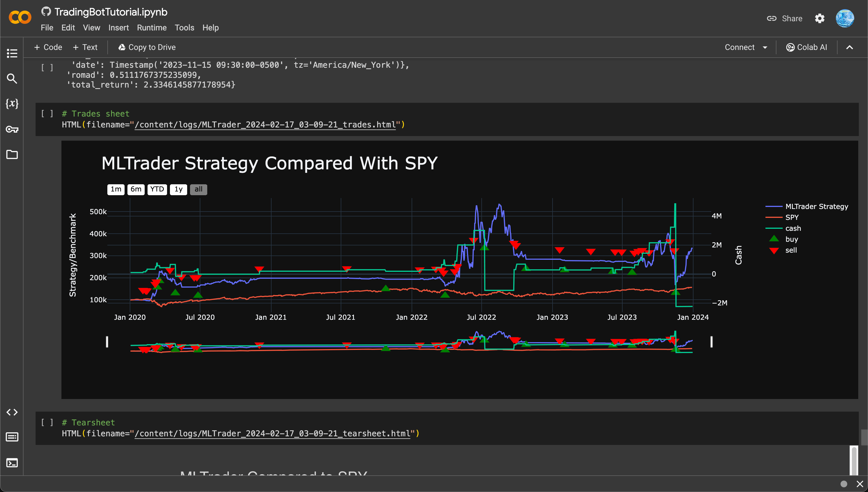Click the GitHub icon beside notebook title
The height and width of the screenshot is (492, 868).
(46, 11)
